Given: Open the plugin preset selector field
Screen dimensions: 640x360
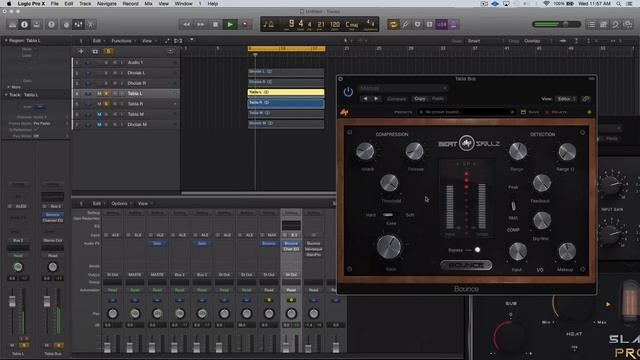Looking at the screenshot, I should 467,112.
